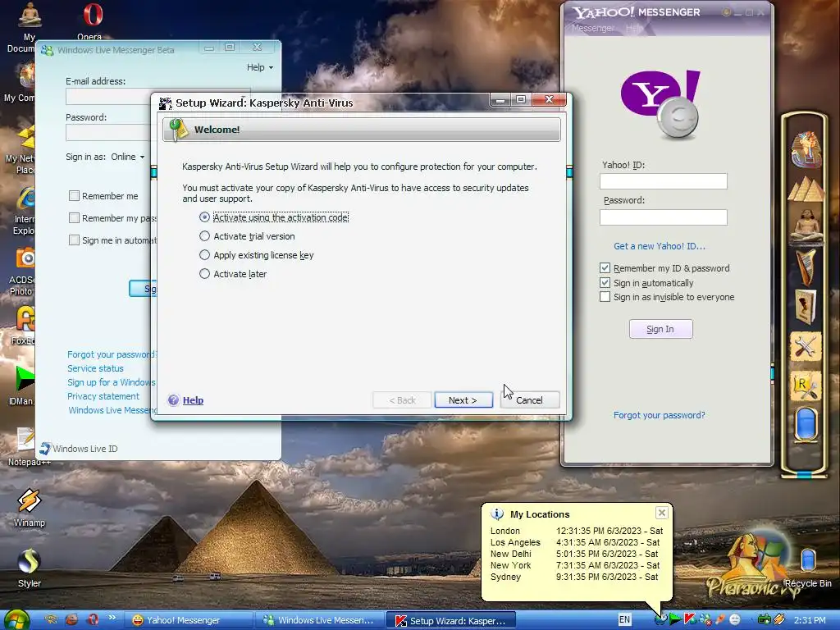Click the info icon in My Locations balloon
The image size is (840, 630).
pyautogui.click(x=497, y=514)
